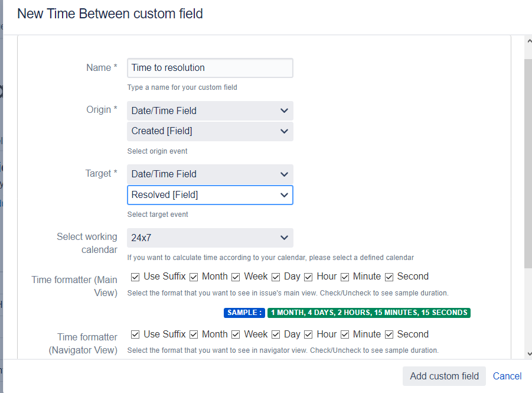Click the scrollbar up arrow
532x393 pixels.
point(528,41)
